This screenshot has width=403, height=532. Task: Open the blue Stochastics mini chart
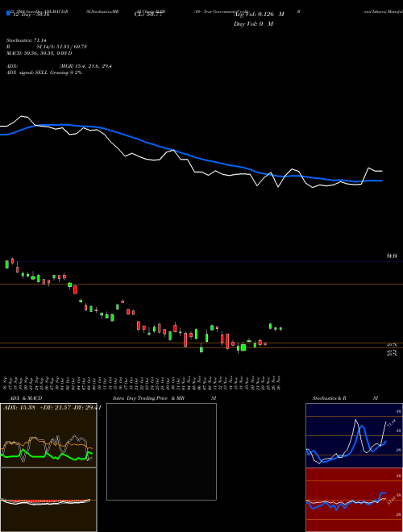pyautogui.click(x=354, y=435)
